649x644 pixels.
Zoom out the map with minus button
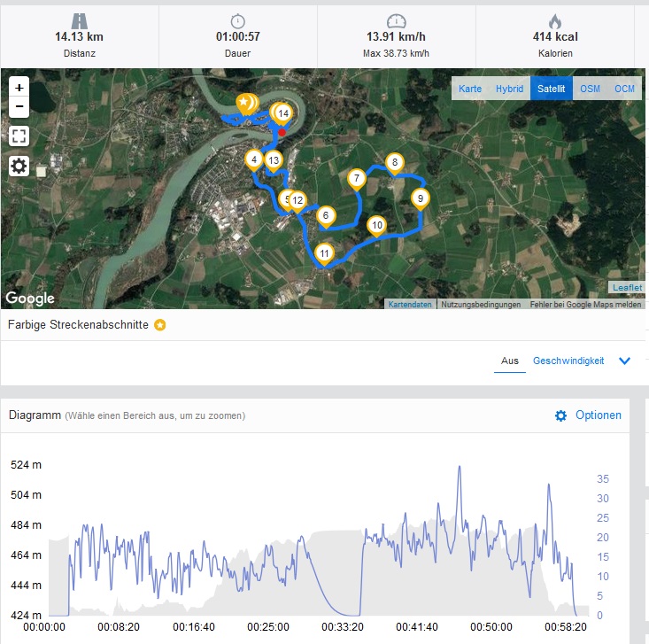point(19,108)
